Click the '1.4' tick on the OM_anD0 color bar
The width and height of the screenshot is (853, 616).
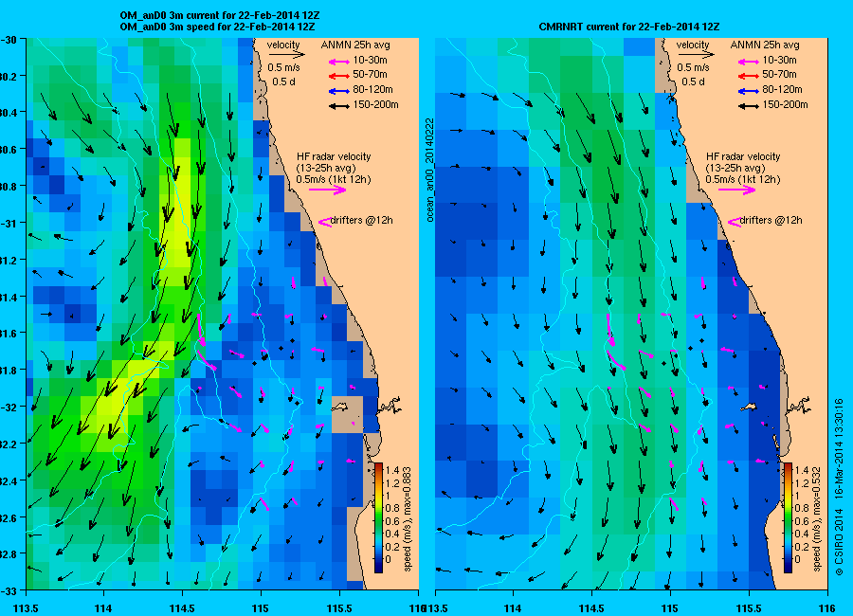coord(392,471)
